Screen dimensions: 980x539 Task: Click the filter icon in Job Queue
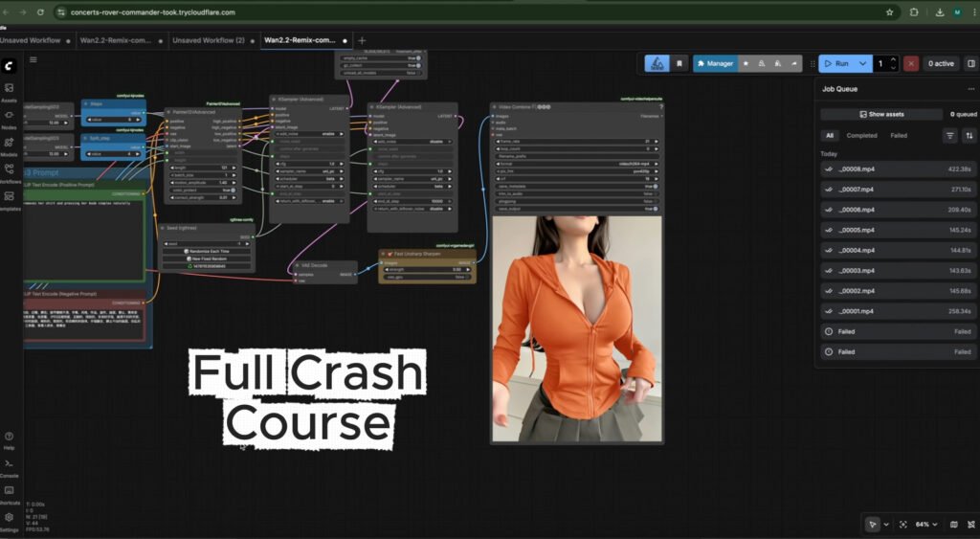click(950, 136)
